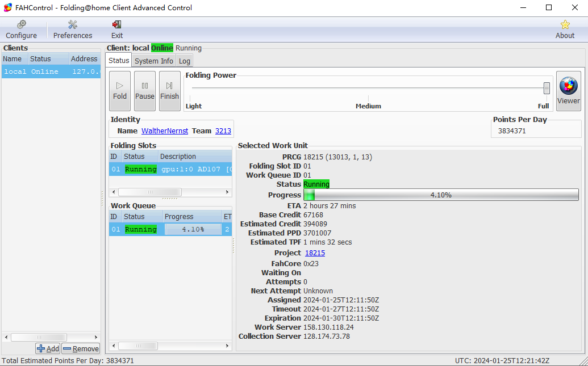
Task: Click the Folding Slots ID column header
Action: [115, 157]
